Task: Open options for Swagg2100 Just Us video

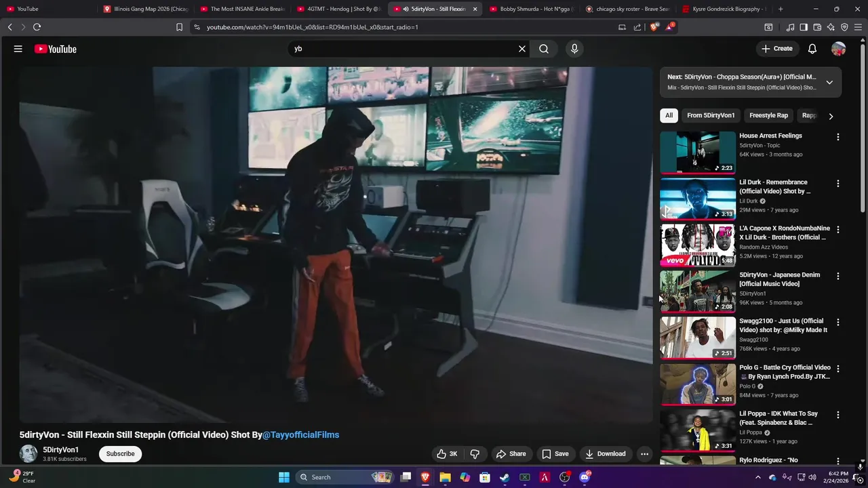Action: [x=837, y=323]
